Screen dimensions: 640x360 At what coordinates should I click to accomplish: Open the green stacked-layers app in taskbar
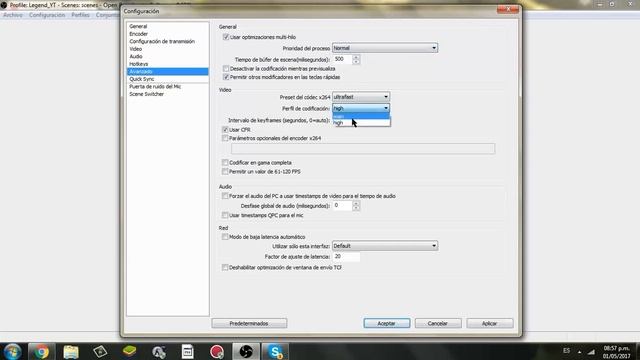coord(129,351)
